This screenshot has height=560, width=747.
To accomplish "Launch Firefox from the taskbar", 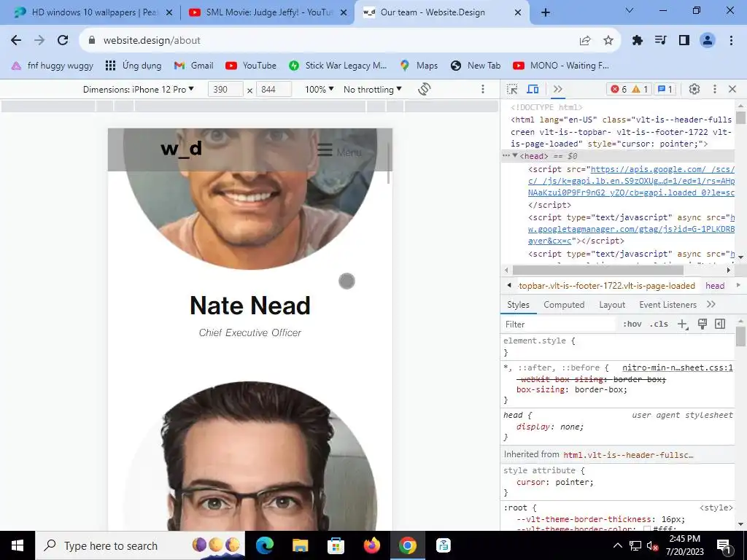I will (x=371, y=545).
